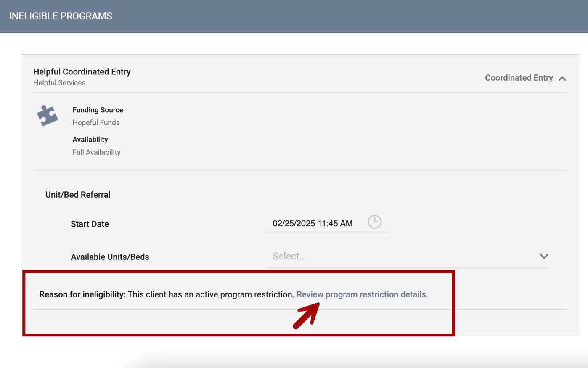This screenshot has height=368, width=588.
Task: Click the Available Units/Beds chevron arrow
Action: point(544,256)
